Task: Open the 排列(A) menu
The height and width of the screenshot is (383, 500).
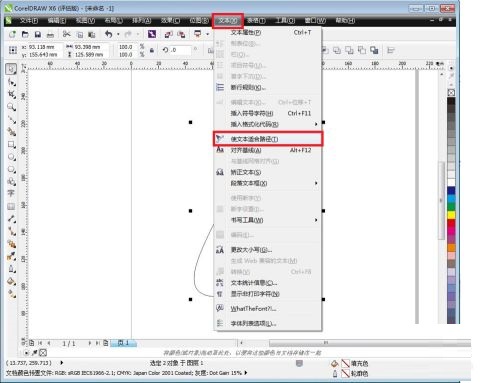Action: point(142,21)
